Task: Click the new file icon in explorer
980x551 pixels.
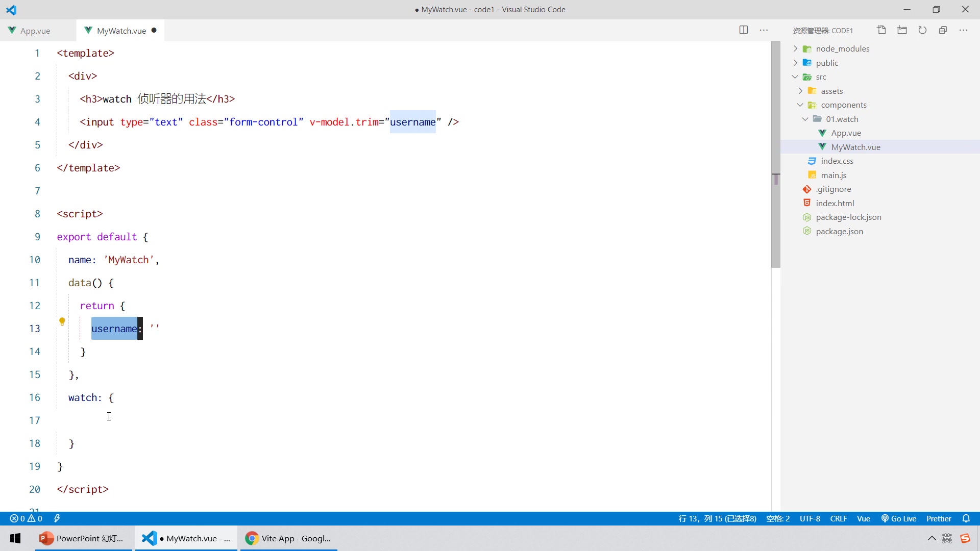Action: click(x=881, y=30)
